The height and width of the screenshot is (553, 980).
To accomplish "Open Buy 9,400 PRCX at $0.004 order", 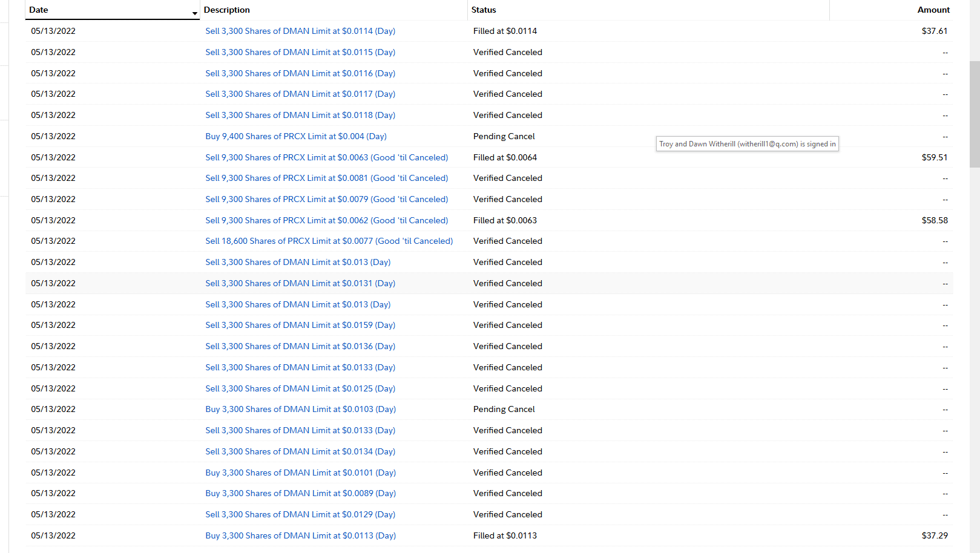I will click(x=295, y=136).
